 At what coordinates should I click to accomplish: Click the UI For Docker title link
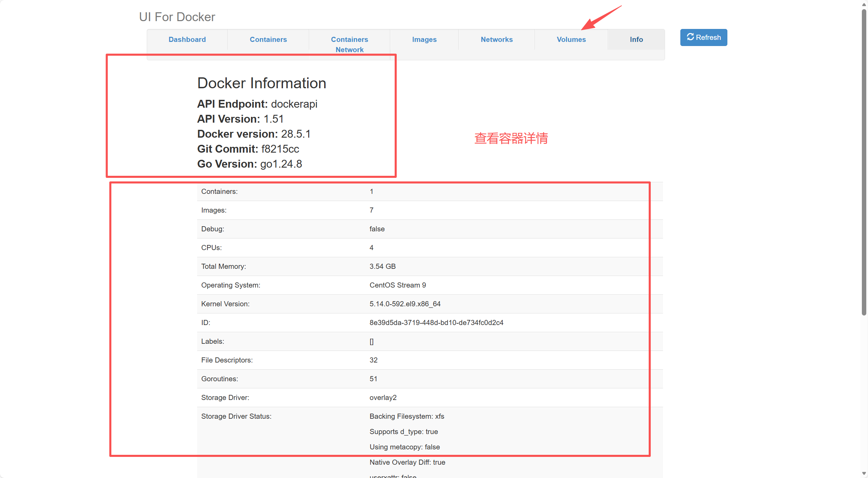tap(177, 17)
